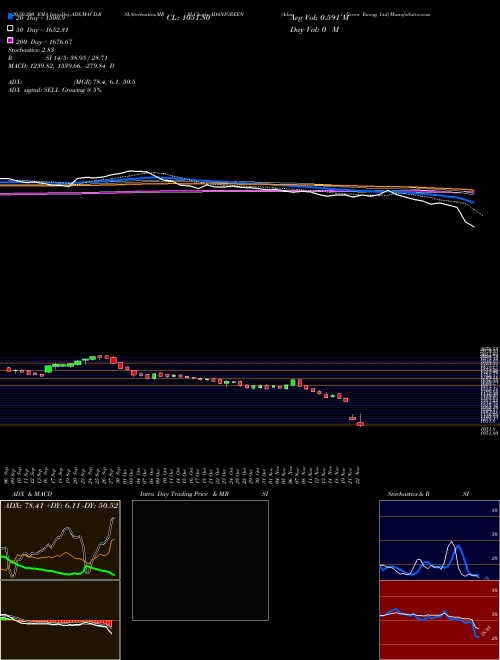
Task: Click the 'CL: 1051.50' closing price label
Action: [188, 18]
